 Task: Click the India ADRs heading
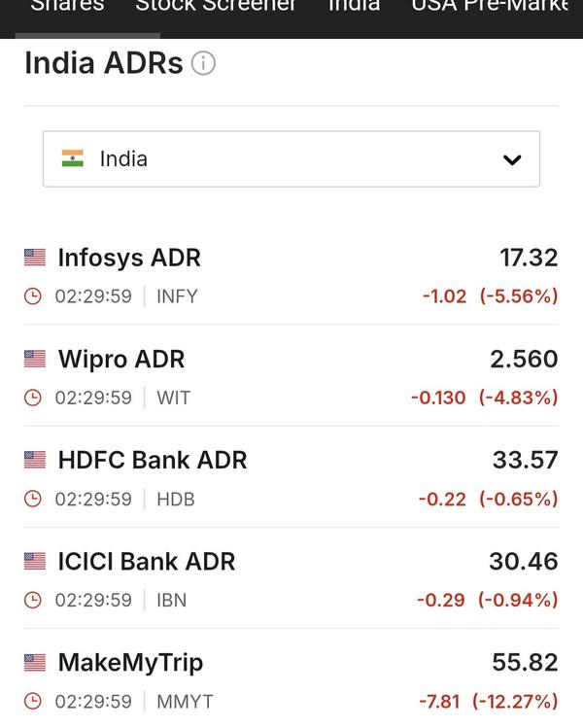pyautogui.click(x=103, y=63)
